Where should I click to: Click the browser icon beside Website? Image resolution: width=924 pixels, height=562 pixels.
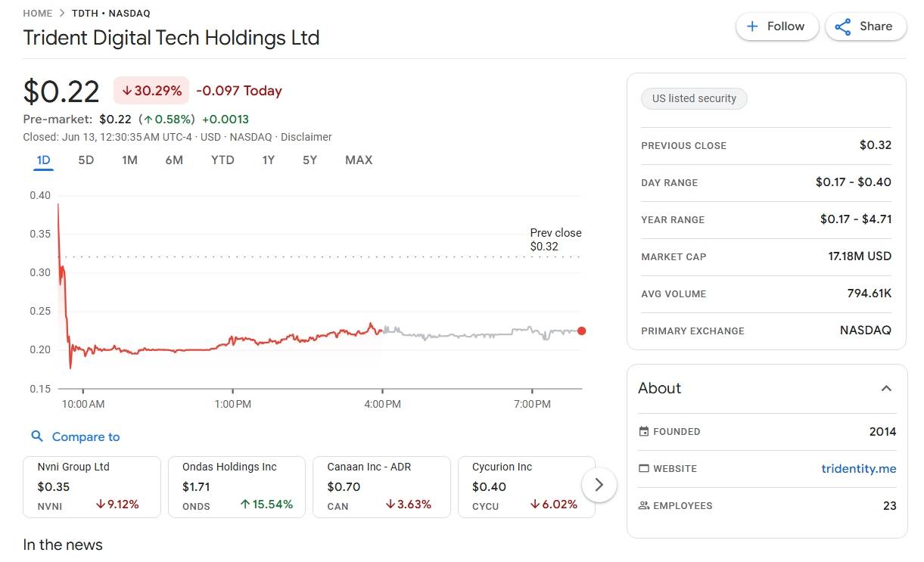point(644,468)
